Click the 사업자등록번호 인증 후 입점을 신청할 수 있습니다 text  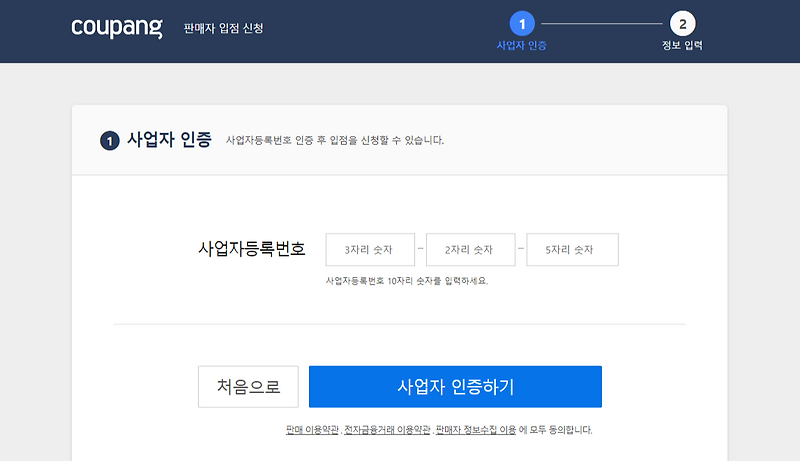(335, 140)
